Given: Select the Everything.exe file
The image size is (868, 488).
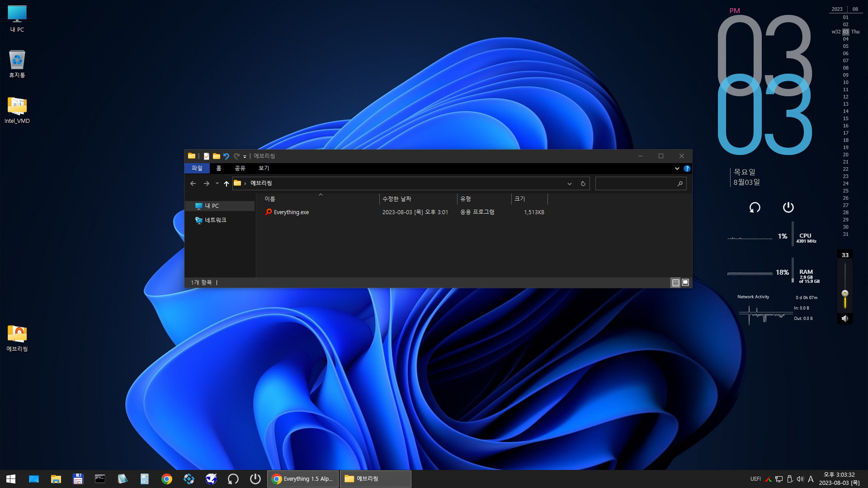Looking at the screenshot, I should pos(291,212).
